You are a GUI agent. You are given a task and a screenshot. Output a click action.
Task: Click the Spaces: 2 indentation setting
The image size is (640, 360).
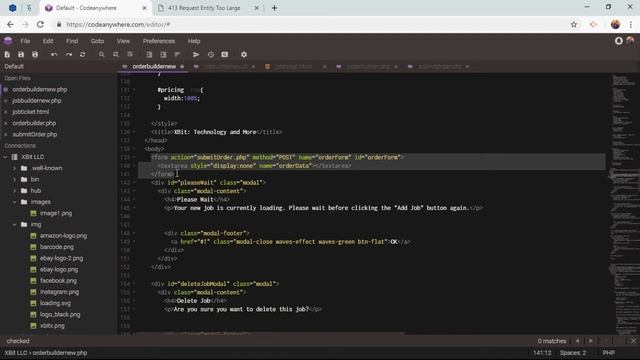pyautogui.click(x=573, y=353)
